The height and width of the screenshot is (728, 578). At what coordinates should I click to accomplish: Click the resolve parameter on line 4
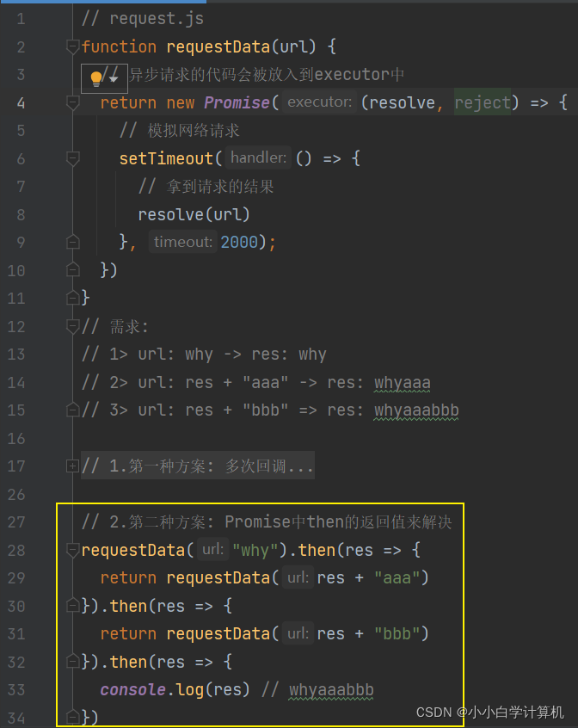point(403,102)
